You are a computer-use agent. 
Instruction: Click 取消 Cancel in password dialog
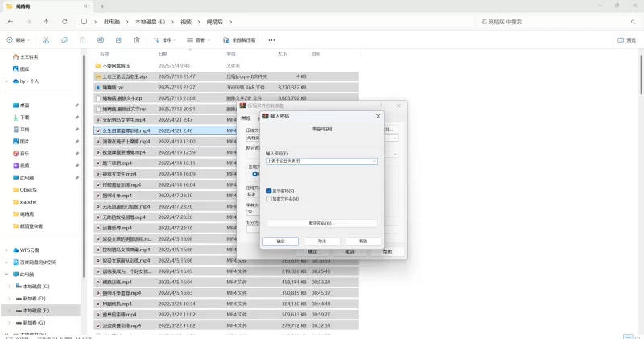321,242
